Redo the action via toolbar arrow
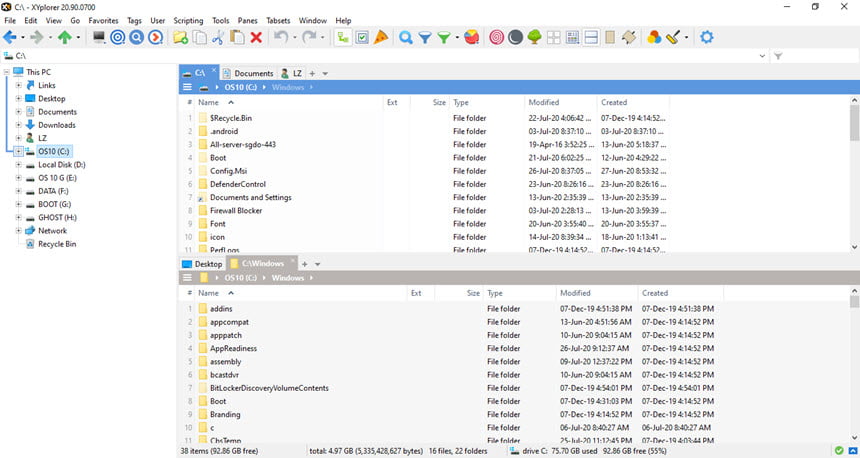Image resolution: width=860 pixels, height=458 pixels. pyautogui.click(x=309, y=37)
